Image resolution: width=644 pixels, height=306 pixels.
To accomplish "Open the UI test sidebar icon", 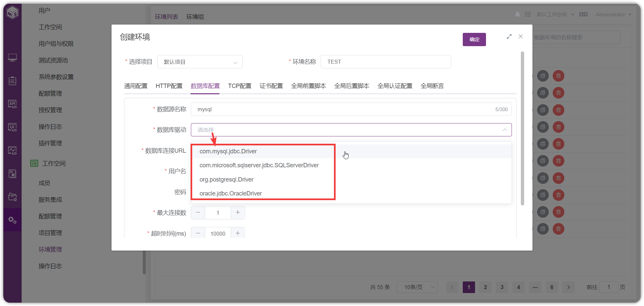I will coord(12,127).
